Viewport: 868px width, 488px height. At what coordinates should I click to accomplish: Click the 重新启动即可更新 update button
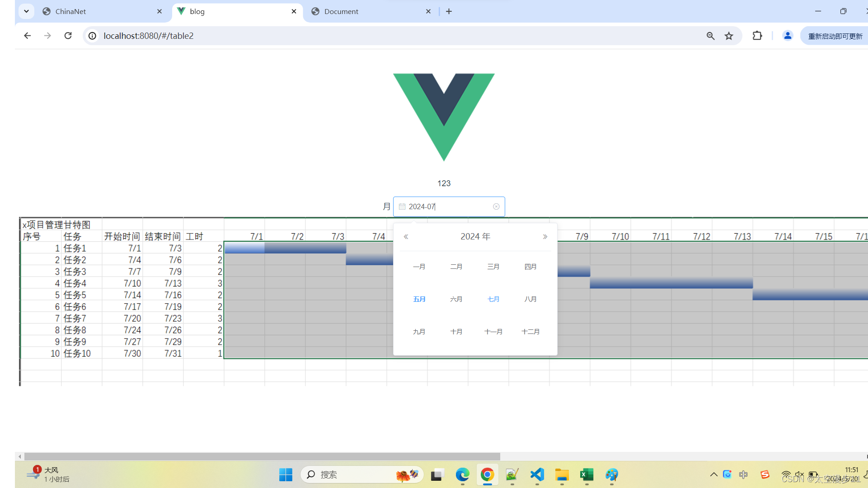pyautogui.click(x=835, y=36)
